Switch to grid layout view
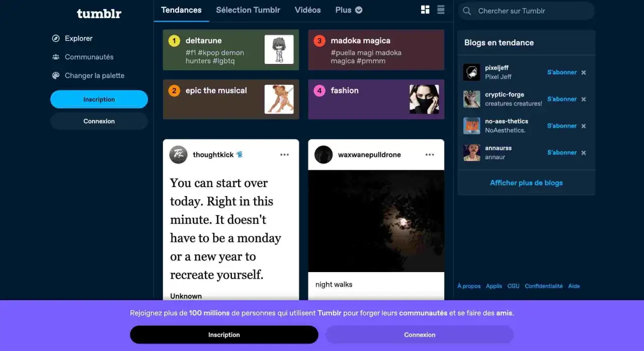This screenshot has height=351, width=644. click(x=425, y=10)
